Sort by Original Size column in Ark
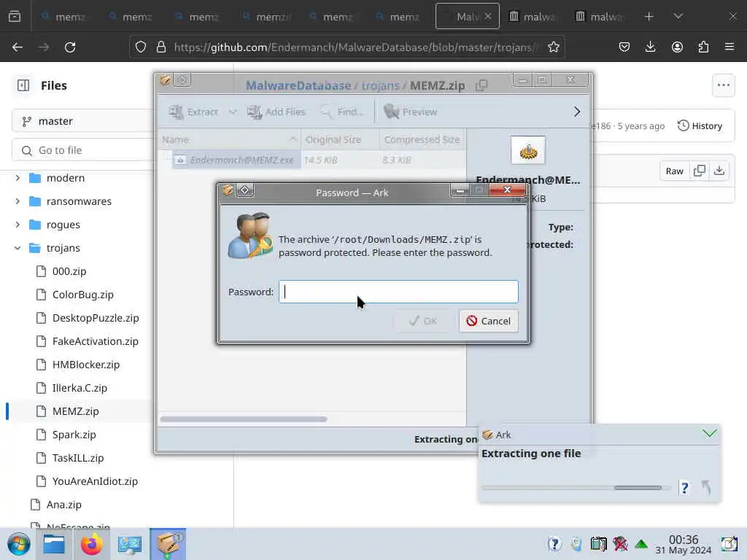747x560 pixels. pos(340,139)
